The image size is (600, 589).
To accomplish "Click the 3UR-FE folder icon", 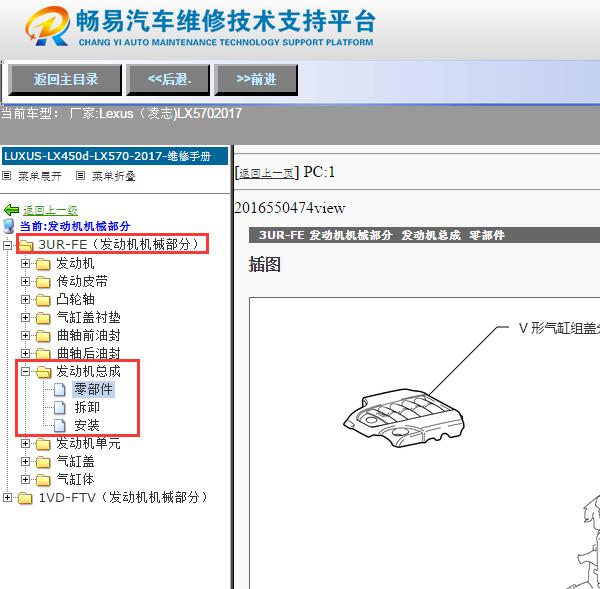I will (x=26, y=245).
